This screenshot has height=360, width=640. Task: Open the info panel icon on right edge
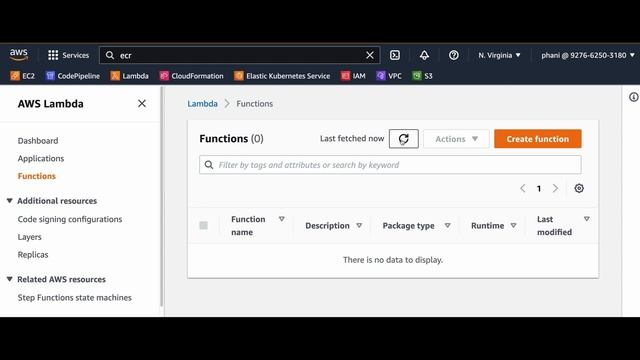coord(633,97)
